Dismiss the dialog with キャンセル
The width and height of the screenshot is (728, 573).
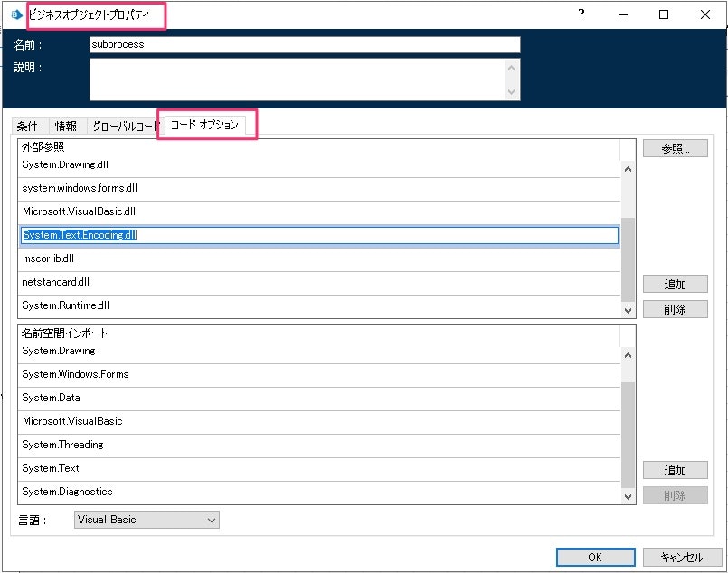click(682, 558)
